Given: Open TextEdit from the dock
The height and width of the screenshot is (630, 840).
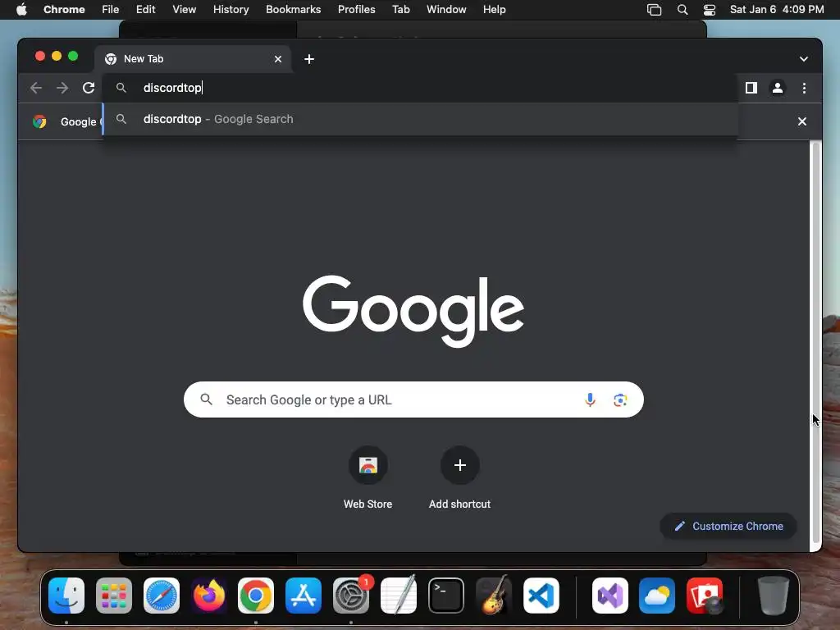Looking at the screenshot, I should point(399,596).
